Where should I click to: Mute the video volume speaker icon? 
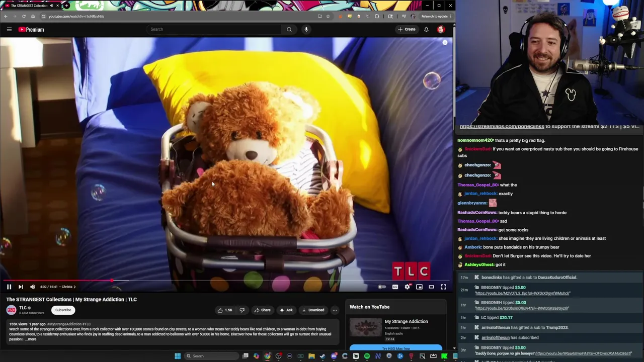(33, 287)
